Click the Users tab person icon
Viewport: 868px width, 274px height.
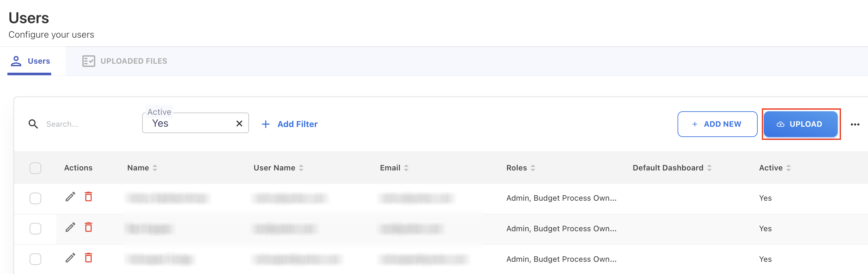(x=16, y=61)
